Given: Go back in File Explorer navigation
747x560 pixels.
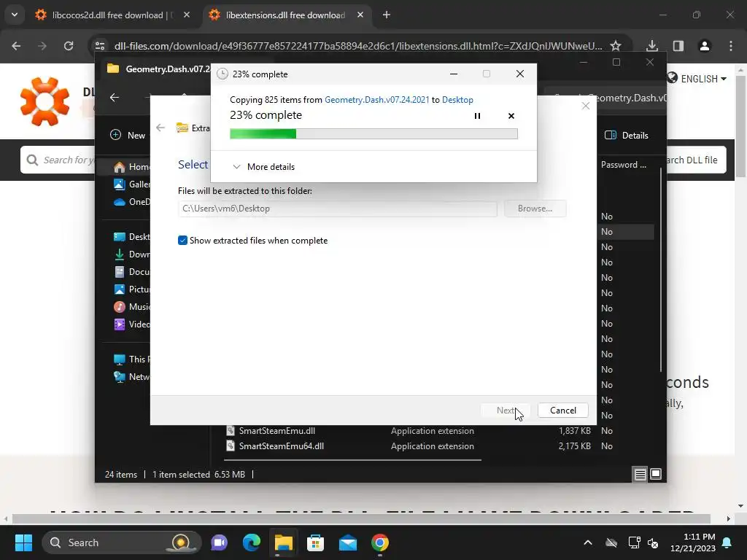Looking at the screenshot, I should (115, 98).
